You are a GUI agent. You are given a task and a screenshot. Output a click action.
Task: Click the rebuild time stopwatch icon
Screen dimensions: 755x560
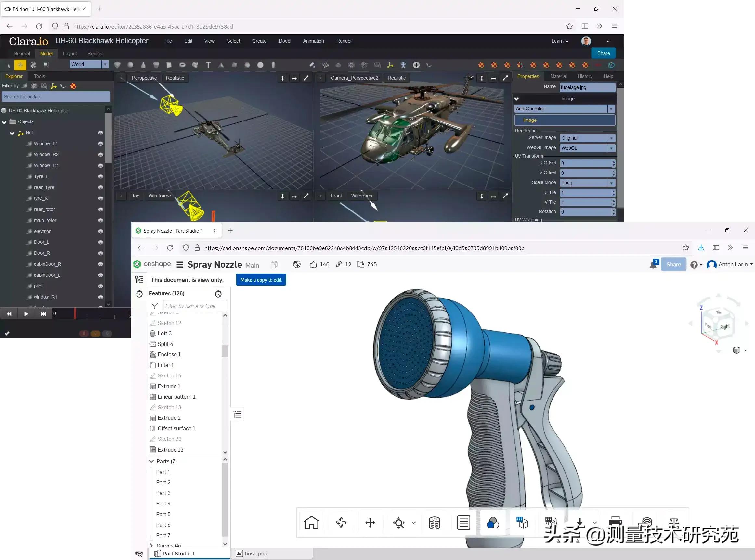[x=218, y=294]
